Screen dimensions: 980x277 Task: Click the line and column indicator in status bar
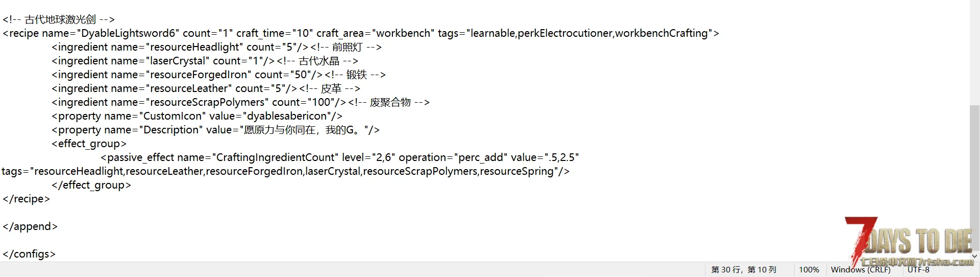[744, 270]
